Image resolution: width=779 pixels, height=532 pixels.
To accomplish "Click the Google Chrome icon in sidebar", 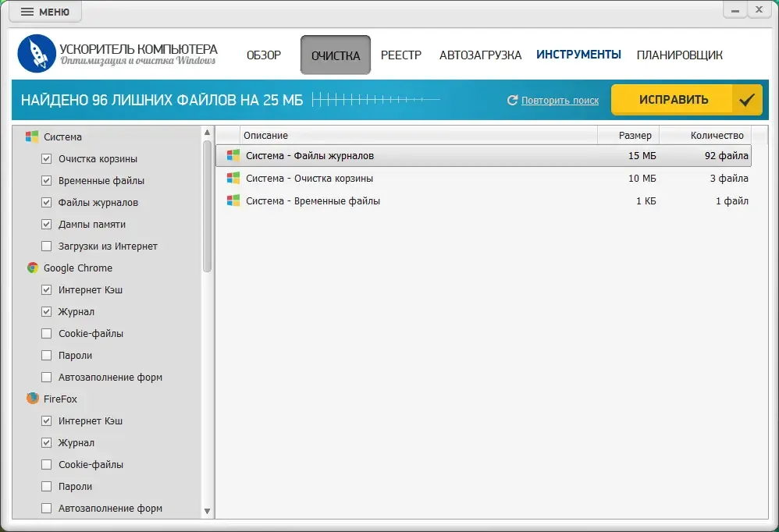I will pos(33,268).
